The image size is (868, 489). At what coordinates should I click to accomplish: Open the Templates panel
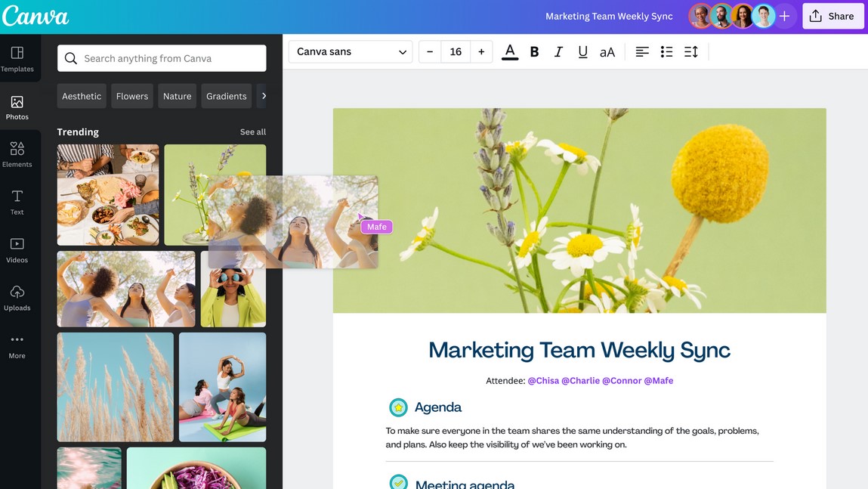pyautogui.click(x=17, y=59)
